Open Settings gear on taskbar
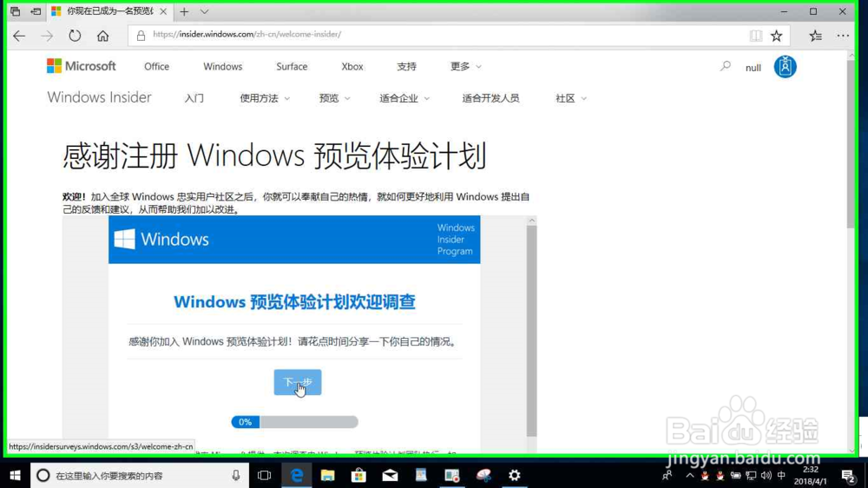This screenshot has width=868, height=488. (x=514, y=475)
